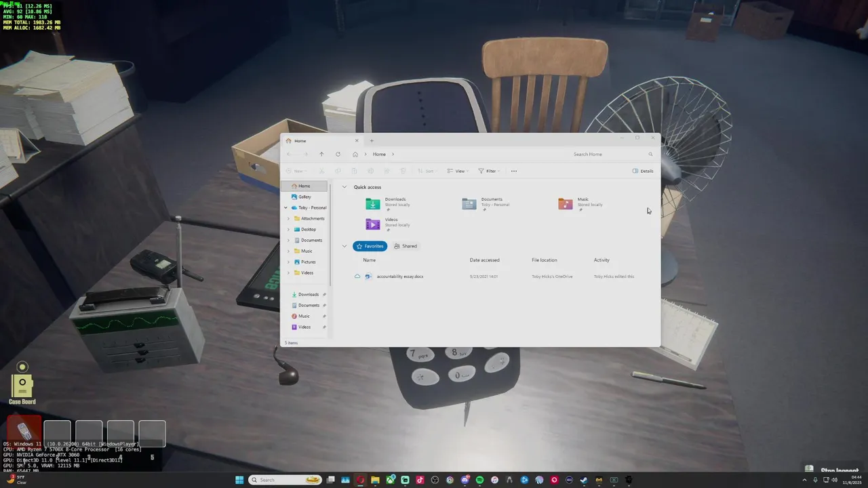Open the See more ellipsis menu
The height and width of the screenshot is (488, 868).
pos(513,171)
